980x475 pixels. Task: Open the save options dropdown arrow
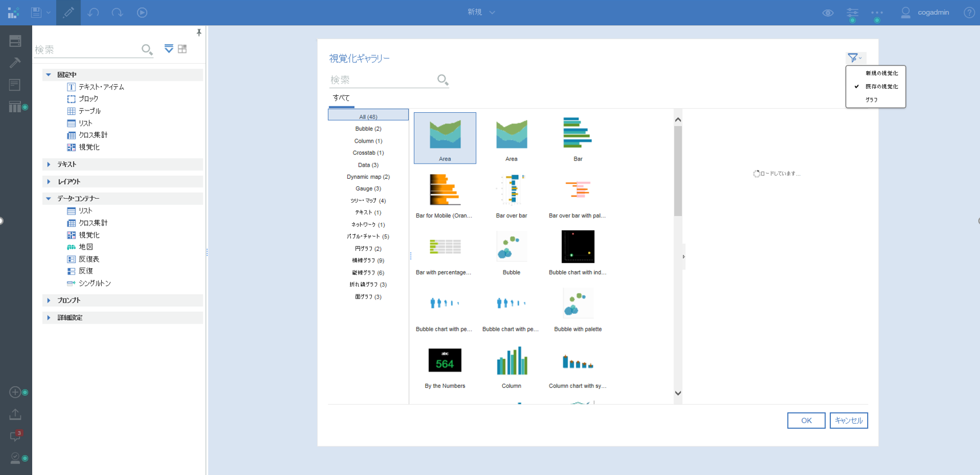pyautogui.click(x=49, y=12)
